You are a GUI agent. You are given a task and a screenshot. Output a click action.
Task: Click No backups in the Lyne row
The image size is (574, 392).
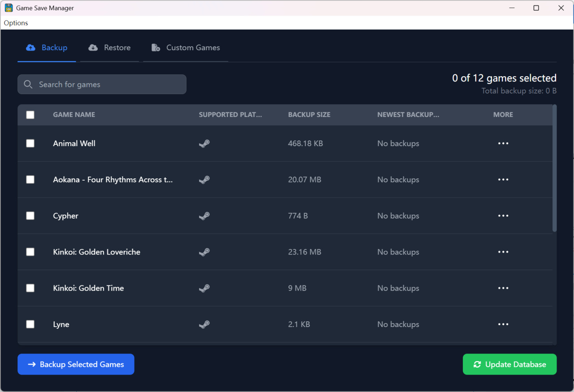pyautogui.click(x=398, y=324)
